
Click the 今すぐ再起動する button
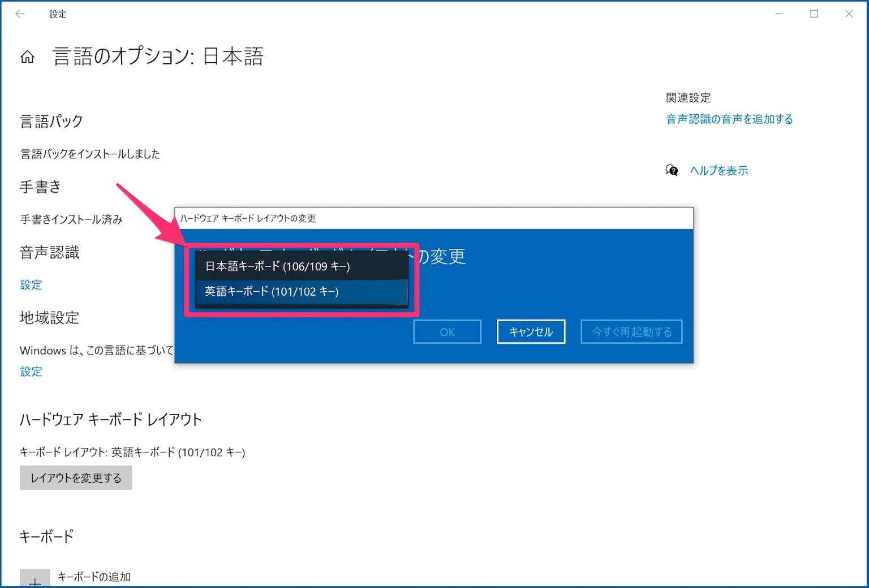click(x=631, y=332)
